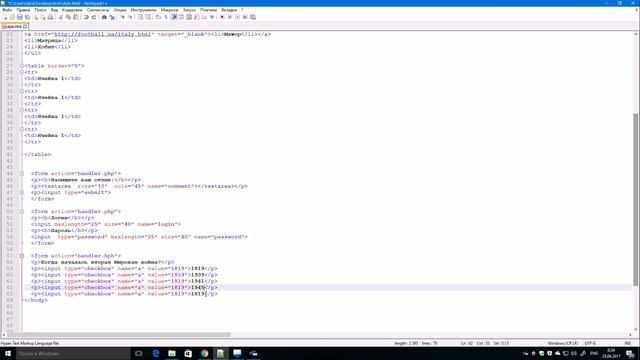640x360 pixels.
Task: Open the Правка menu
Action: (23, 10)
